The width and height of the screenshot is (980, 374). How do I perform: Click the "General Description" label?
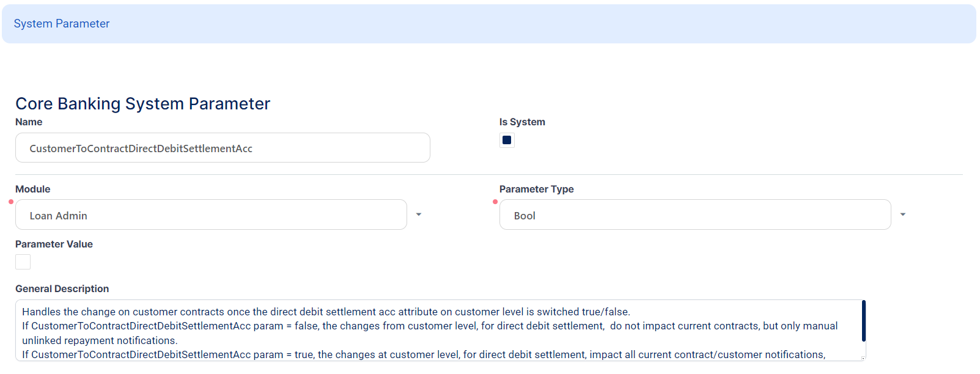click(62, 289)
